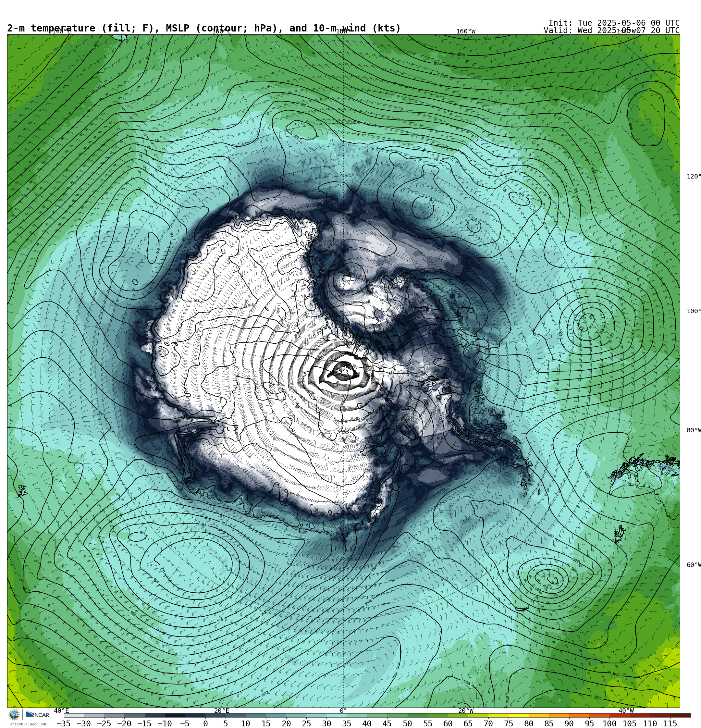Click the '0' colorbar tick label

tap(205, 723)
